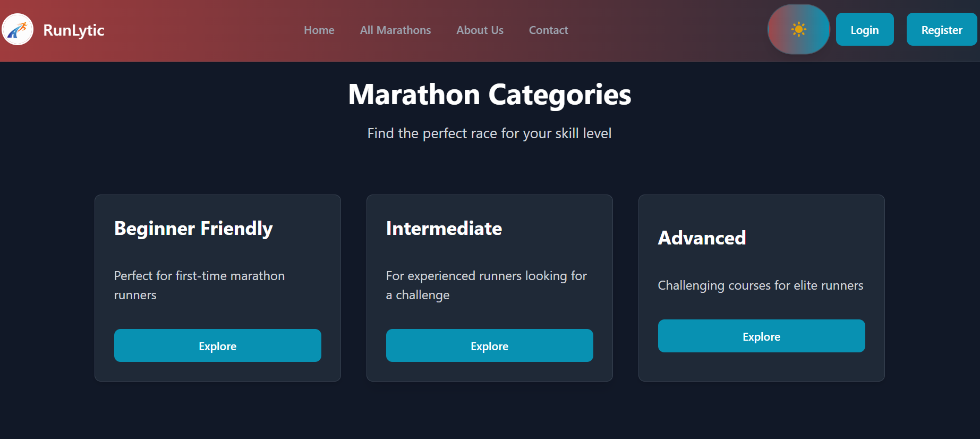This screenshot has height=439, width=980.
Task: Select the Intermediate card heading
Action: pyautogui.click(x=444, y=229)
